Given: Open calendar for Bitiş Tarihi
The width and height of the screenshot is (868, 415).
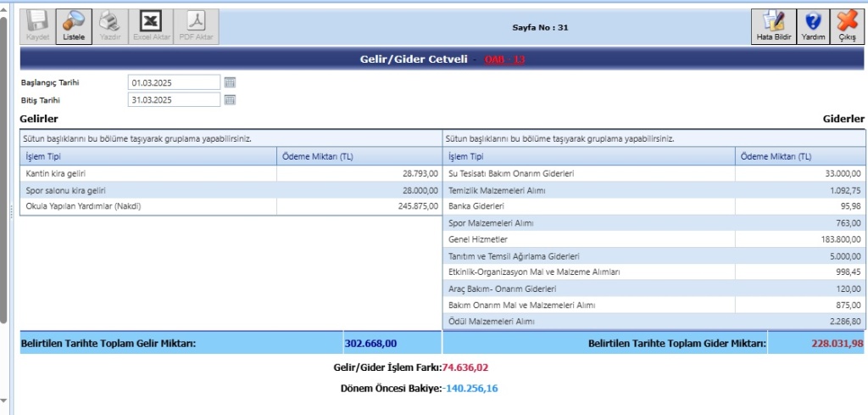Looking at the screenshot, I should [x=230, y=100].
